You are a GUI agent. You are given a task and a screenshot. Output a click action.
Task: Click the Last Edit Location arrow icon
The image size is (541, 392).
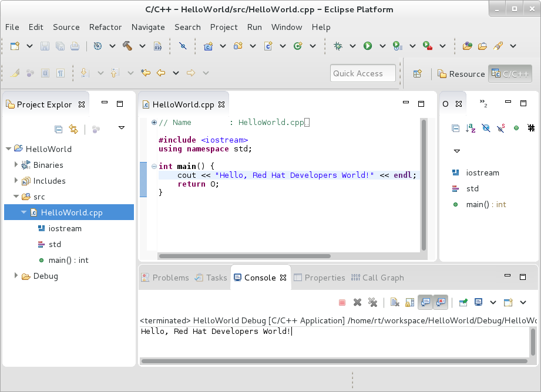(x=146, y=73)
